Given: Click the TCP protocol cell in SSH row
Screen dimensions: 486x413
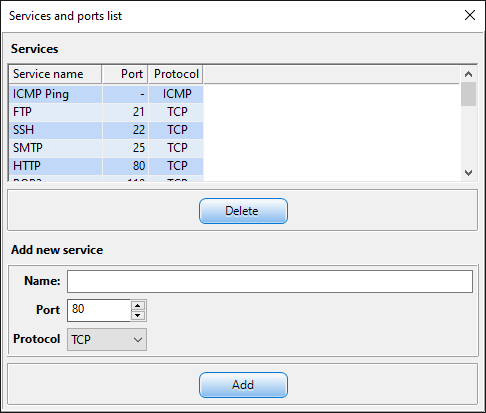Looking at the screenshot, I should [176, 130].
